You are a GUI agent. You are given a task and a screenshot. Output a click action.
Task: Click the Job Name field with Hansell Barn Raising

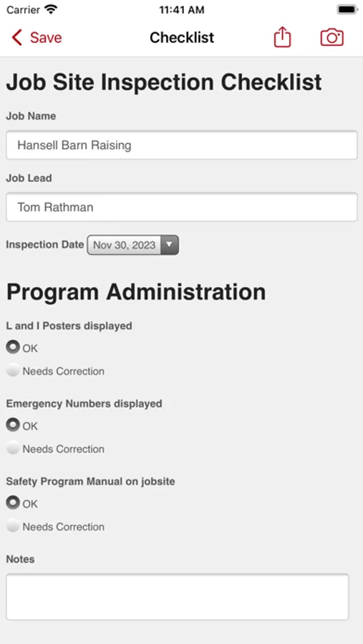182,145
